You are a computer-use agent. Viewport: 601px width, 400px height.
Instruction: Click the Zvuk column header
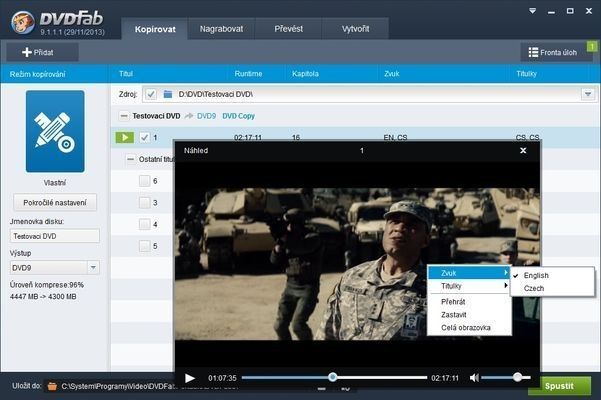pyautogui.click(x=392, y=74)
